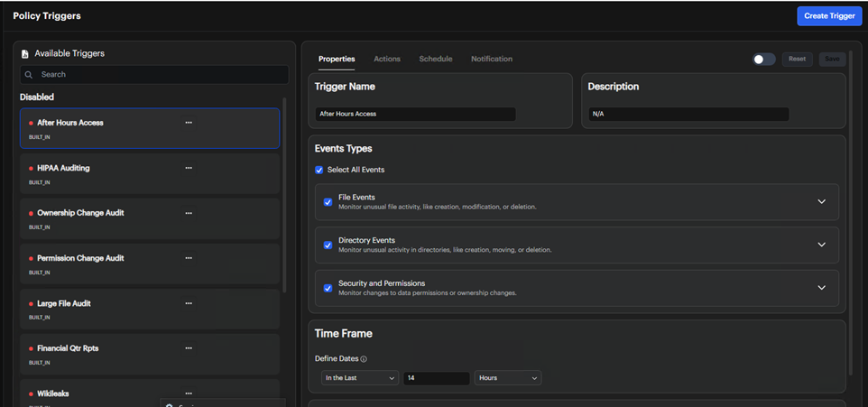Viewport: 868px width, 407px height.
Task: Switch to the Actions tab
Action: tap(387, 59)
